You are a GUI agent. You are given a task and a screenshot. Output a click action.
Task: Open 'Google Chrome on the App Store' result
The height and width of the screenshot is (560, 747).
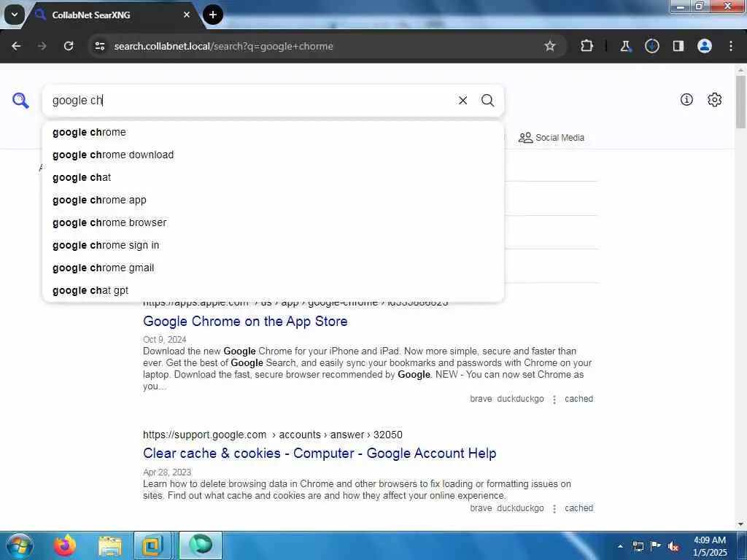click(x=245, y=322)
